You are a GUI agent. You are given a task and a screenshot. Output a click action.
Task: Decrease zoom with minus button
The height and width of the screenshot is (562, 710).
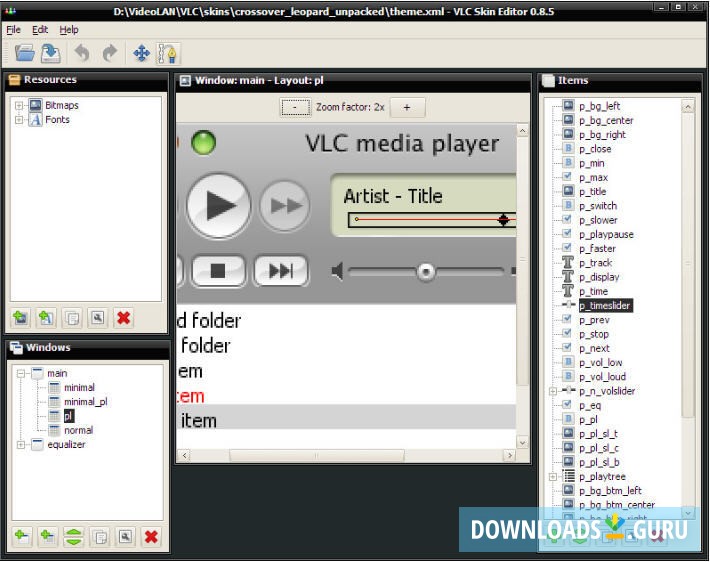295,107
